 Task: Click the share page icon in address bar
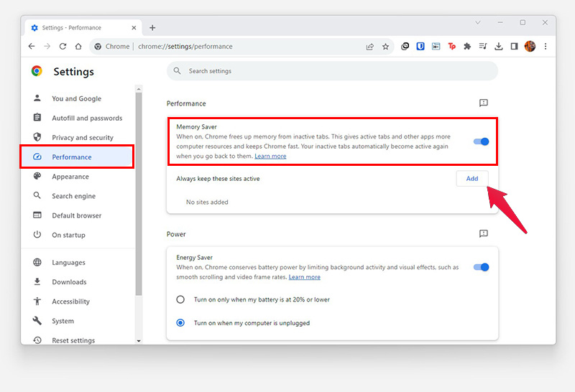pyautogui.click(x=369, y=47)
